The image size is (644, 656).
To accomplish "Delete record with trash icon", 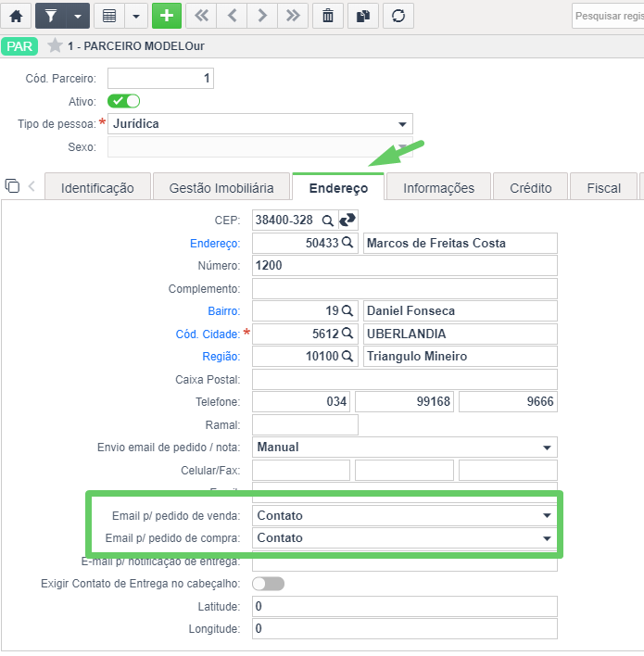I will 328,16.
